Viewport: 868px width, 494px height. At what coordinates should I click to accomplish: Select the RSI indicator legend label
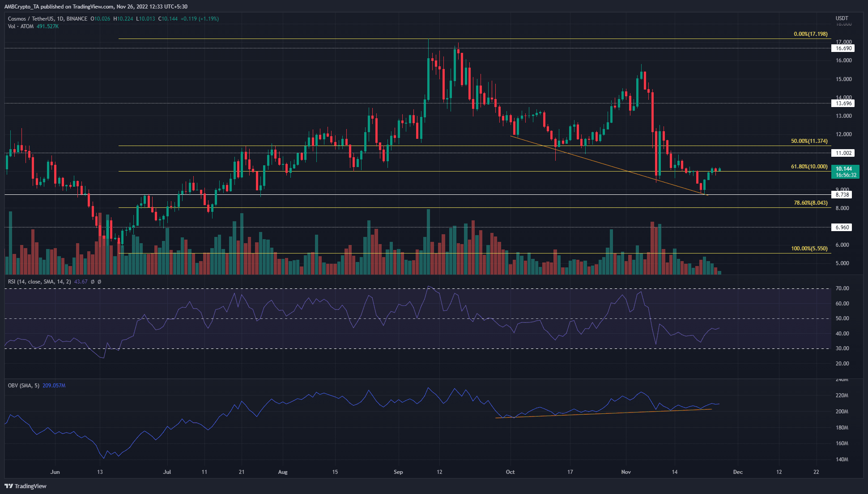(39, 282)
